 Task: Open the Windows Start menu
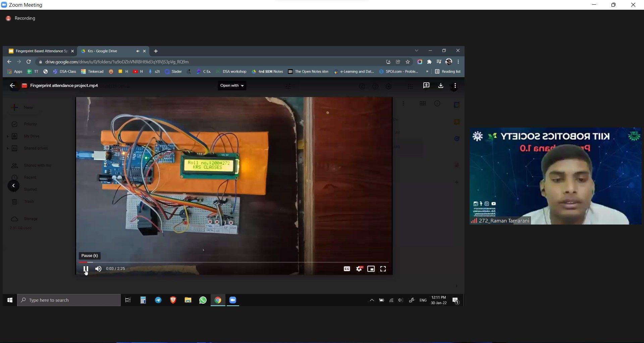10,300
